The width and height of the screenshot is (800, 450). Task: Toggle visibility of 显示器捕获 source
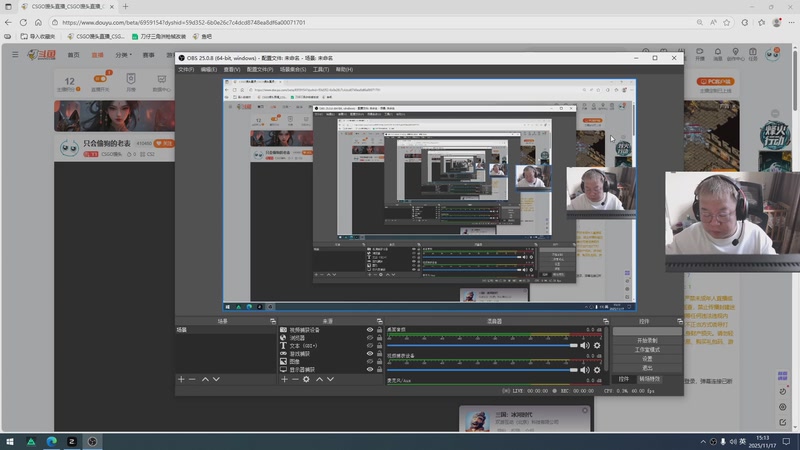370,369
